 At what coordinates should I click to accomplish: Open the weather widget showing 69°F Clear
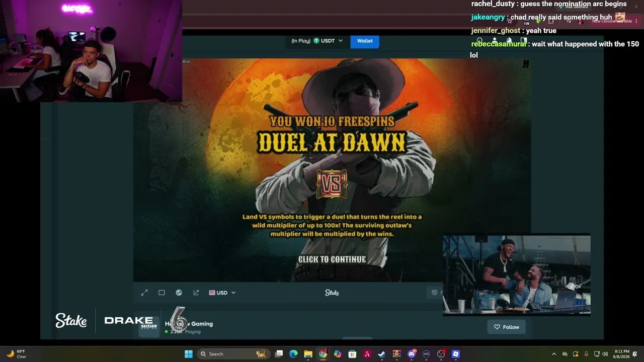click(17, 354)
